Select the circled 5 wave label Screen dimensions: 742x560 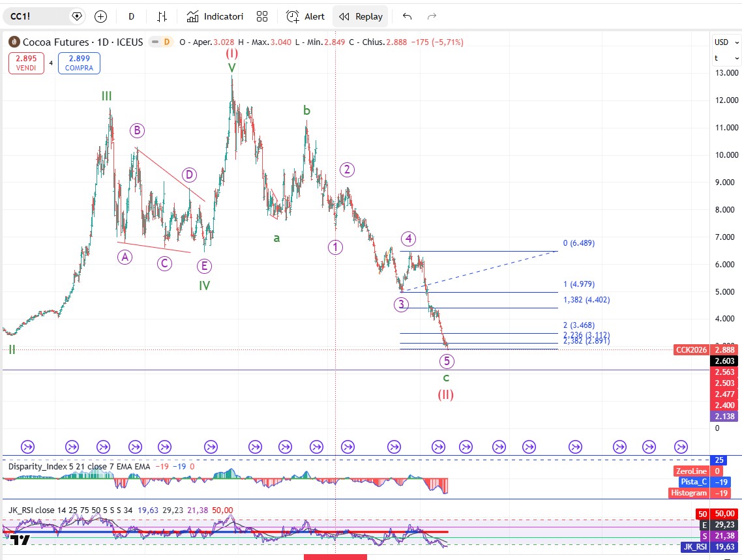[x=446, y=361]
